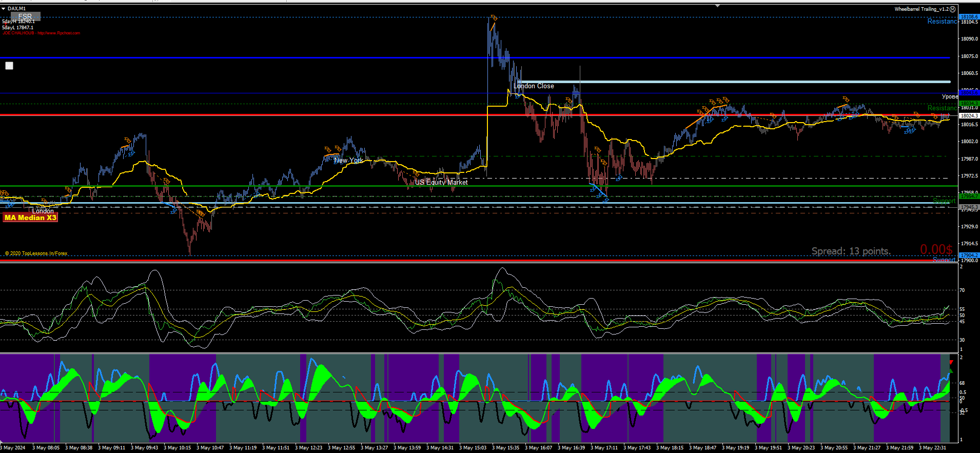The height and width of the screenshot is (453, 980).
Task: Expand the DAX,M1 one-click trading arrow
Action: [4, 9]
